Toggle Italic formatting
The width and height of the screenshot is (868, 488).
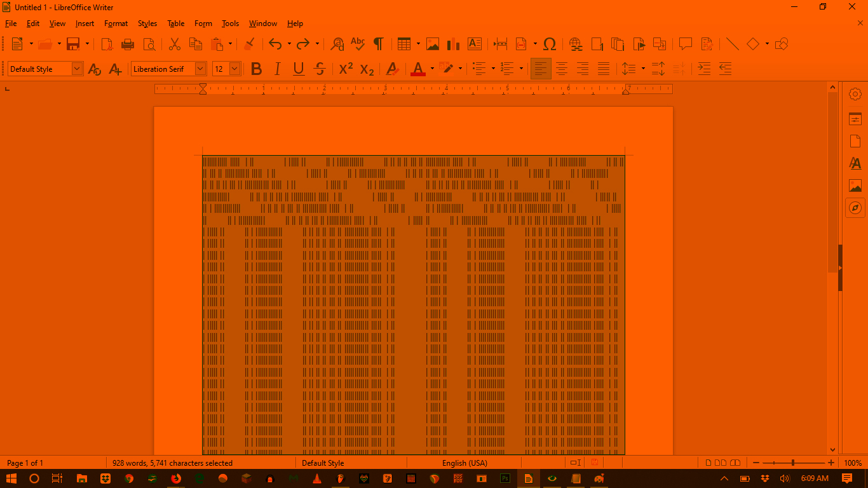[x=277, y=69]
